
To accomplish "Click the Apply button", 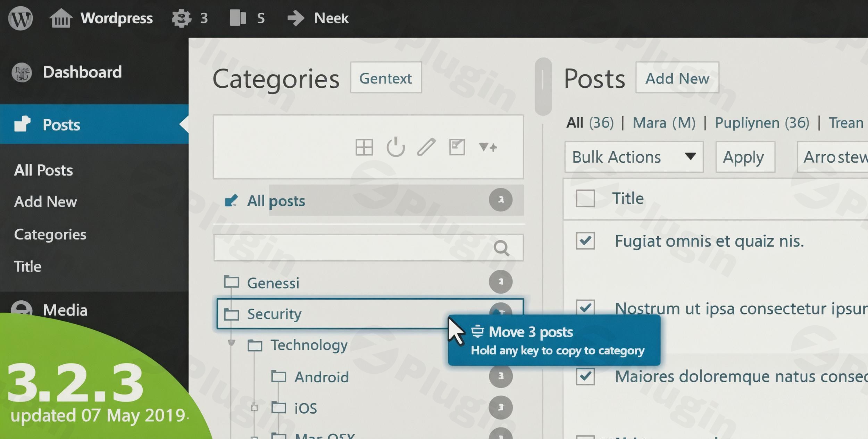I will coord(745,157).
